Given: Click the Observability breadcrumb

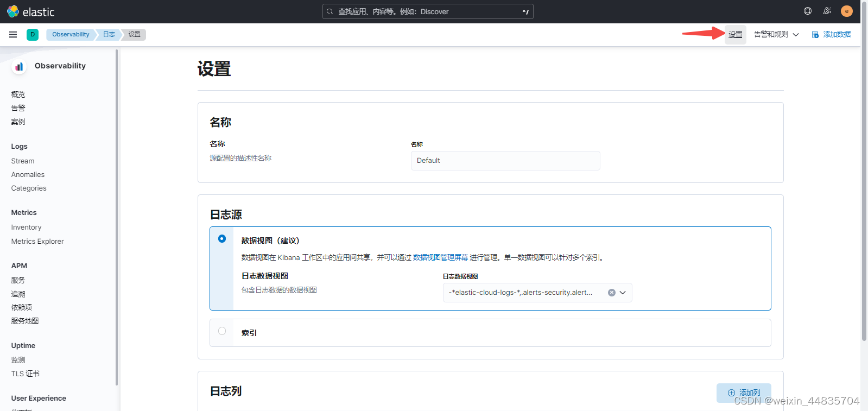Looking at the screenshot, I should pyautogui.click(x=71, y=34).
